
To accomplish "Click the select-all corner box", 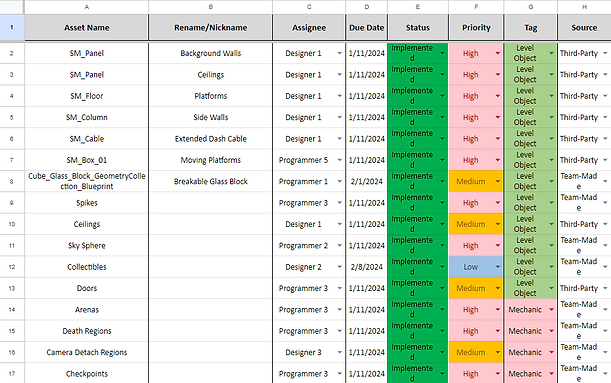I will coord(12,7).
